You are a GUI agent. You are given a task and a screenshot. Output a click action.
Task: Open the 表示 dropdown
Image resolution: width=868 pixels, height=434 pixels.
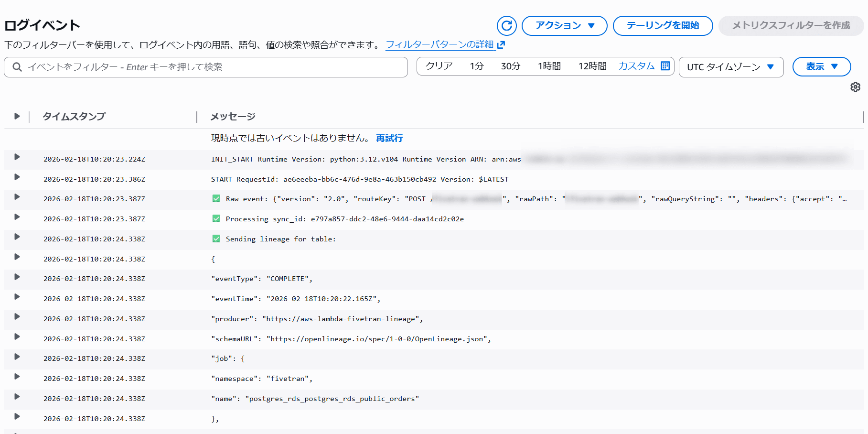click(x=821, y=67)
